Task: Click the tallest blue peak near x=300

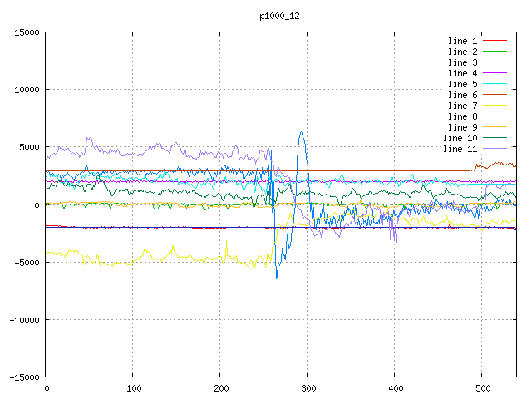Action: coord(301,131)
